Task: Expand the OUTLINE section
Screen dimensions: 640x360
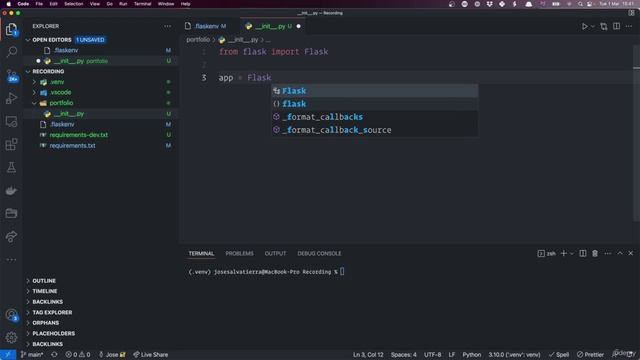Action: pos(44,281)
